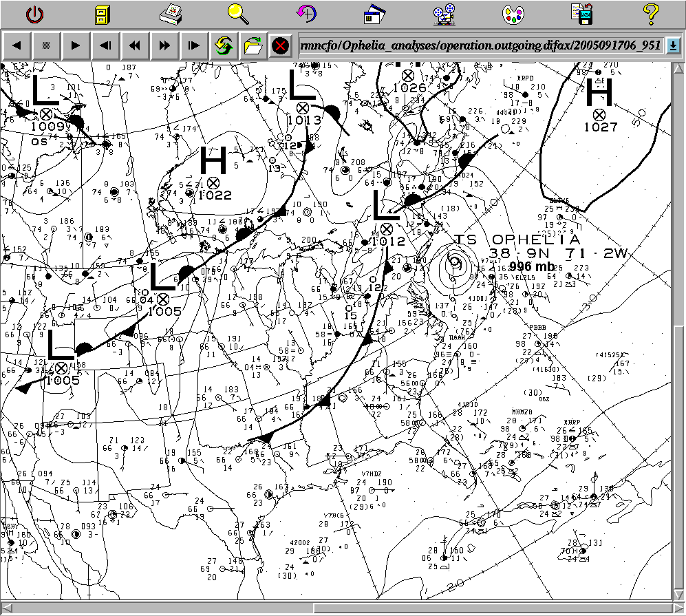
Task: Select the magnifying glass zoom tool
Action: [239, 13]
